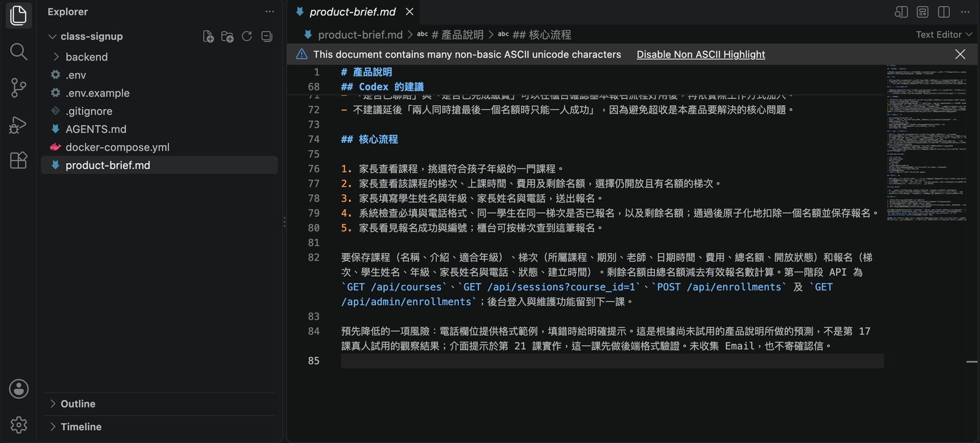Open the Extensions view

18,160
